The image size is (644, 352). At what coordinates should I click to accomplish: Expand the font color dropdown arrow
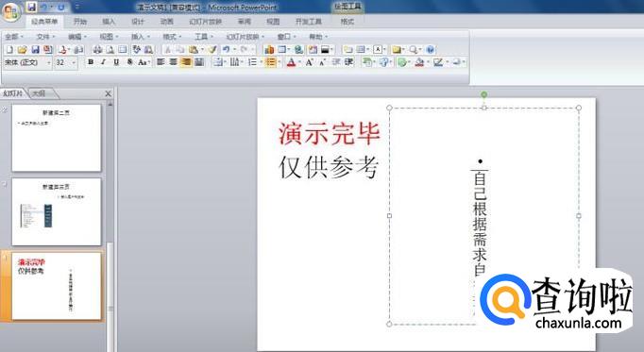(299, 63)
